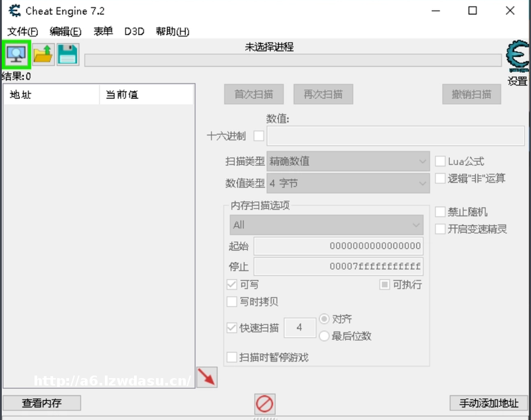
Task: Click the open folder icon to load a table
Action: (x=43, y=54)
